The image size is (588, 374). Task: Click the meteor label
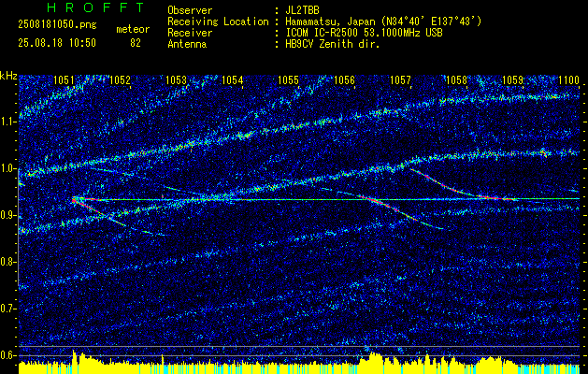pos(133,29)
